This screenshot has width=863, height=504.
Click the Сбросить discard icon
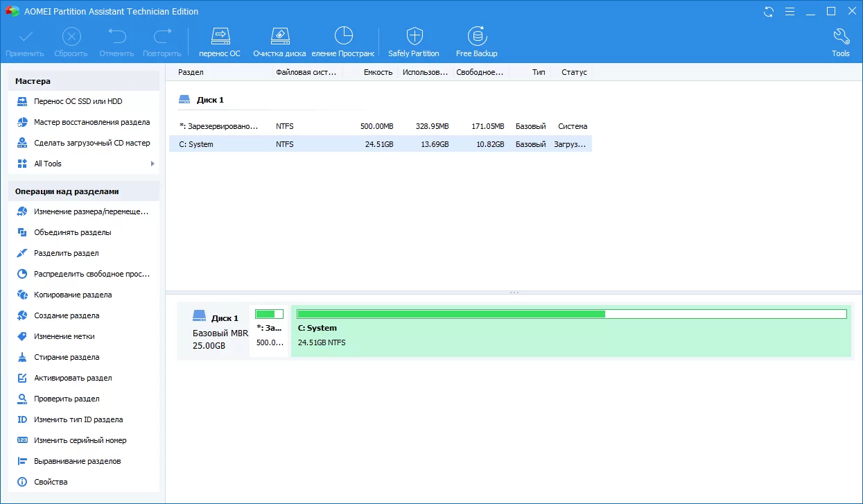71,36
